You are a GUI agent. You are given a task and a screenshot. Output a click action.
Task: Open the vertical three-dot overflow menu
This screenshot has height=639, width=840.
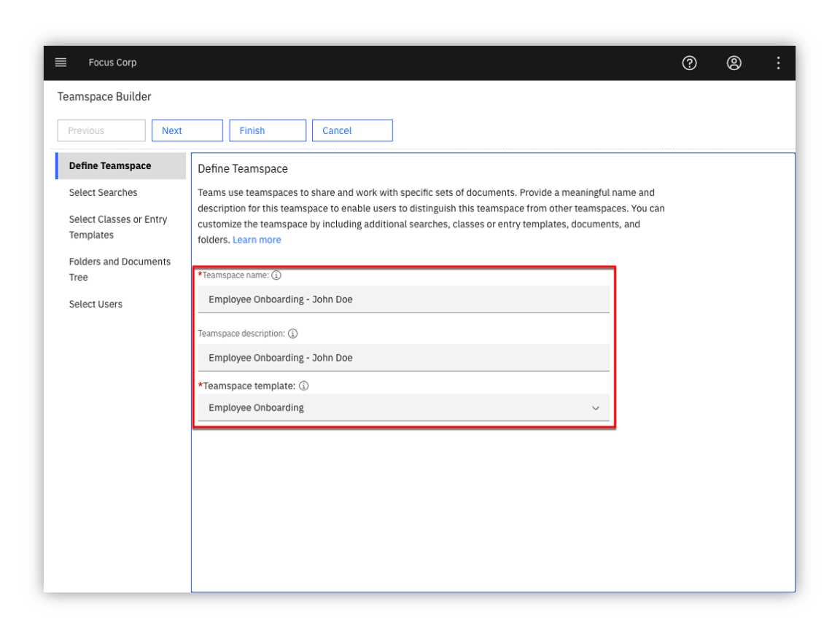pos(778,63)
